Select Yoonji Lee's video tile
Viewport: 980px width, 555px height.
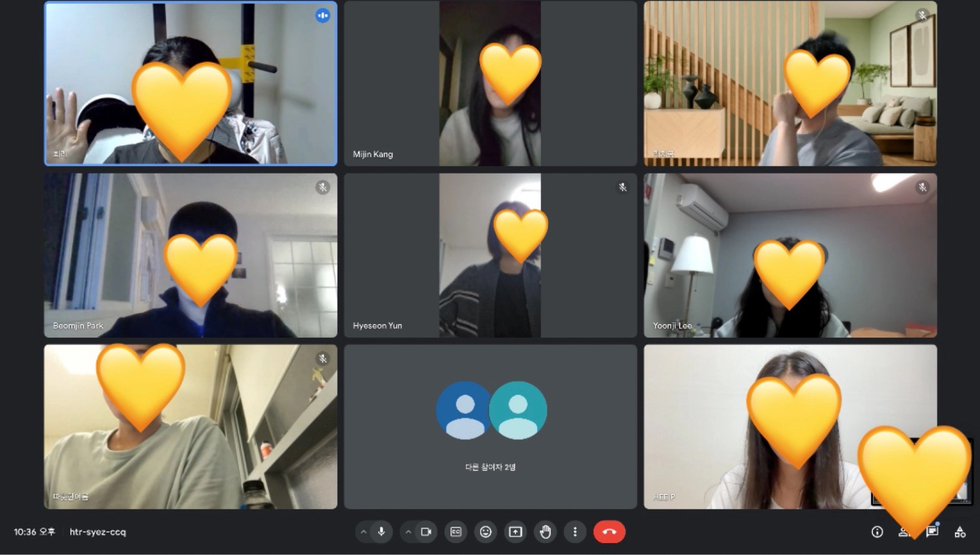point(790,256)
